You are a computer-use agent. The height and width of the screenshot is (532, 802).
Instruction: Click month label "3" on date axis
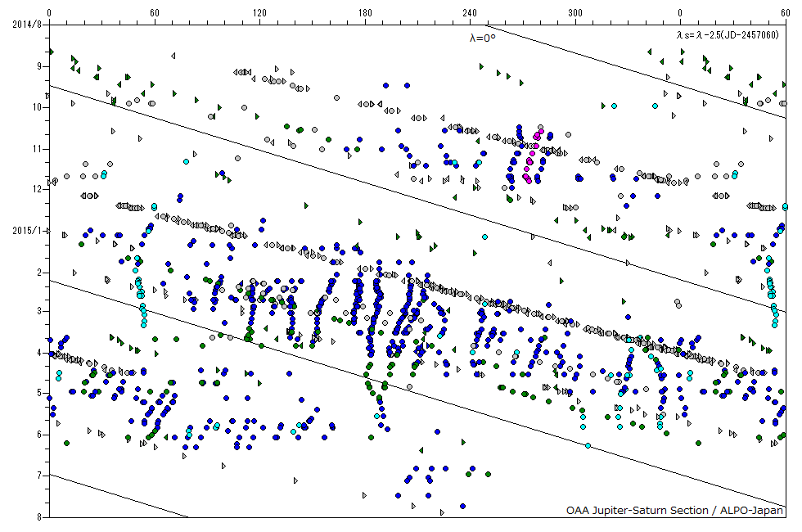click(39, 311)
